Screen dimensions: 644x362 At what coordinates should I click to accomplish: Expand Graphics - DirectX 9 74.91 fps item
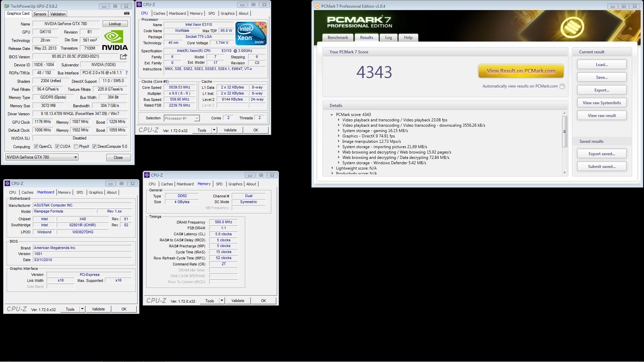coord(338,136)
